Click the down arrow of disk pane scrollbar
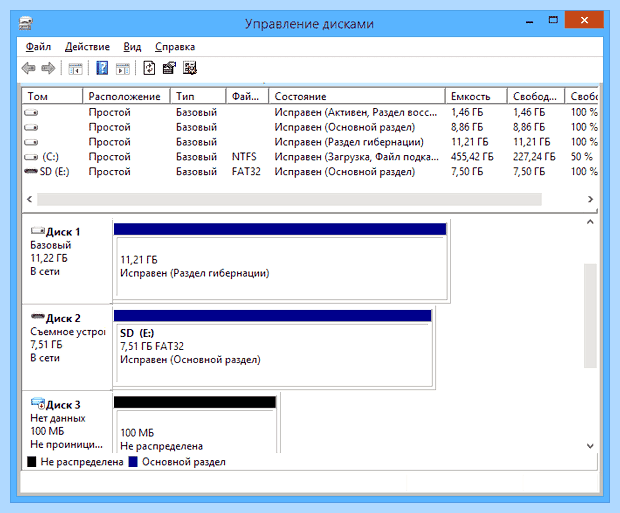The width and height of the screenshot is (620, 513). point(590,446)
